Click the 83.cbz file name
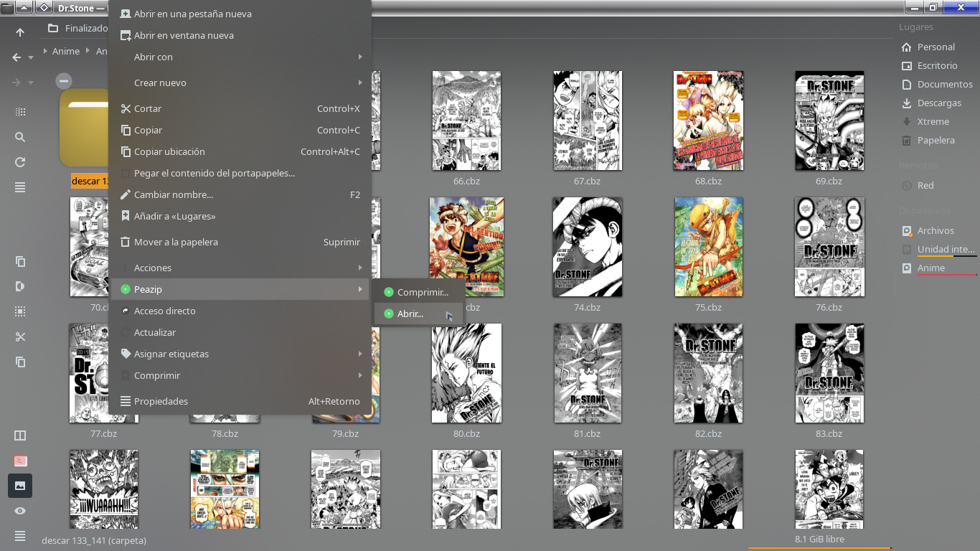The width and height of the screenshot is (980, 551). click(829, 434)
